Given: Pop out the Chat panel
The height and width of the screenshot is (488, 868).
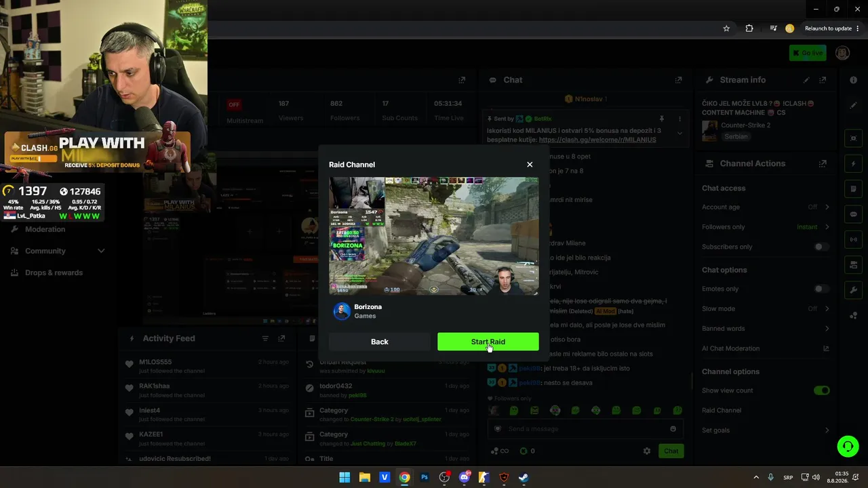Looking at the screenshot, I should [x=678, y=80].
